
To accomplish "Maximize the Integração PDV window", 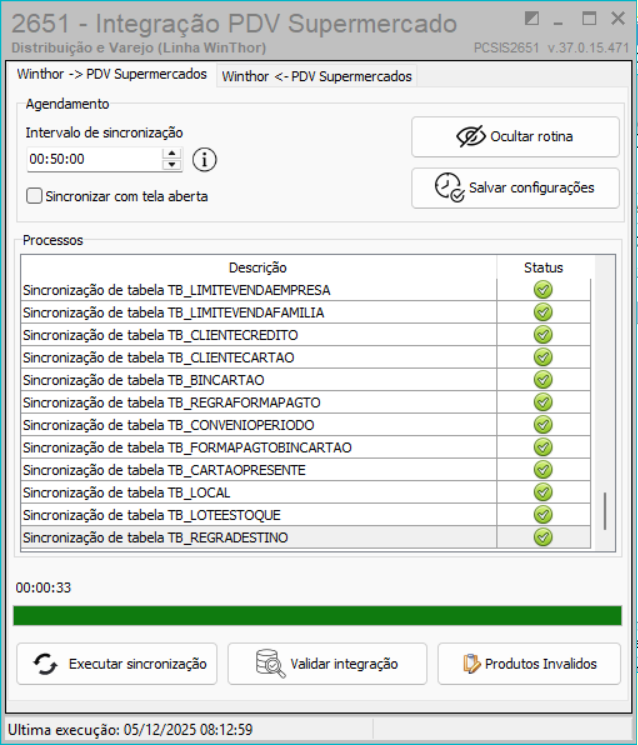I will (x=589, y=19).
